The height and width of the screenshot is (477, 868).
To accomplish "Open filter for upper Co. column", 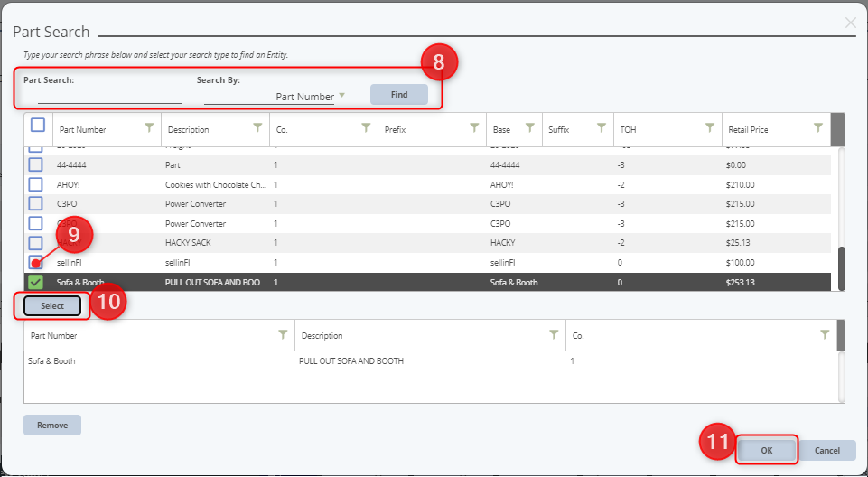I will tap(366, 127).
